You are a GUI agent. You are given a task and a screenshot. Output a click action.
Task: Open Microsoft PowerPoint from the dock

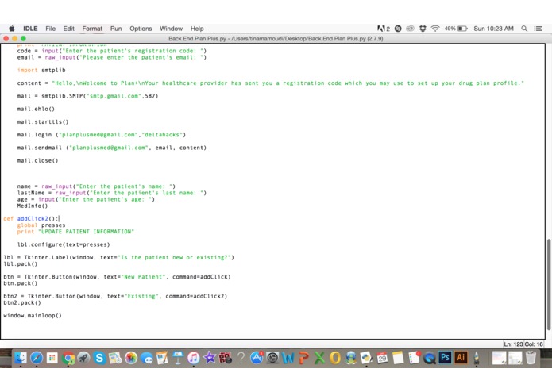[303, 358]
